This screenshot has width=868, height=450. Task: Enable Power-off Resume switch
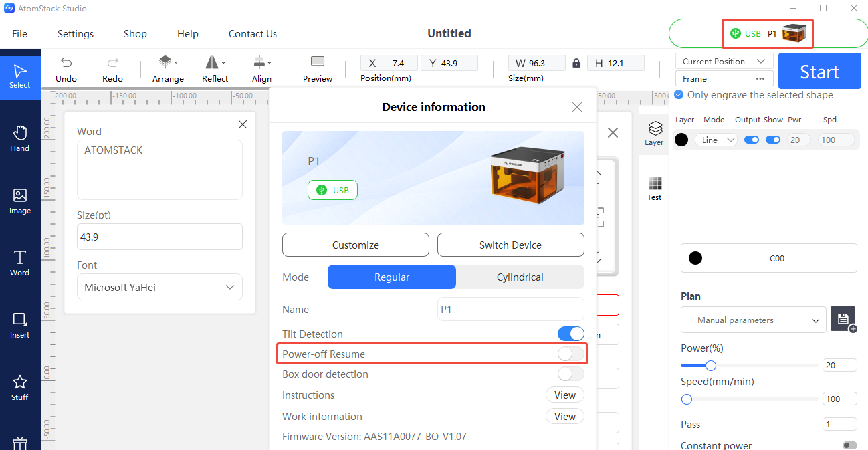[x=570, y=354]
